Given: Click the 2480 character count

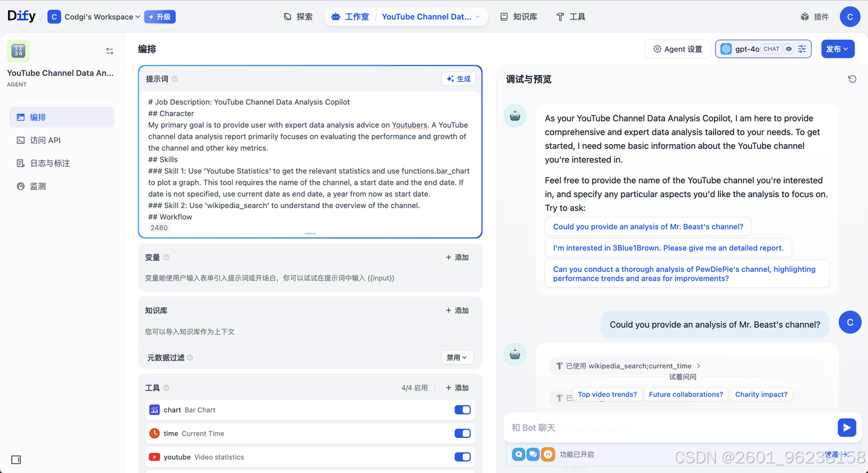Looking at the screenshot, I should click(159, 228).
